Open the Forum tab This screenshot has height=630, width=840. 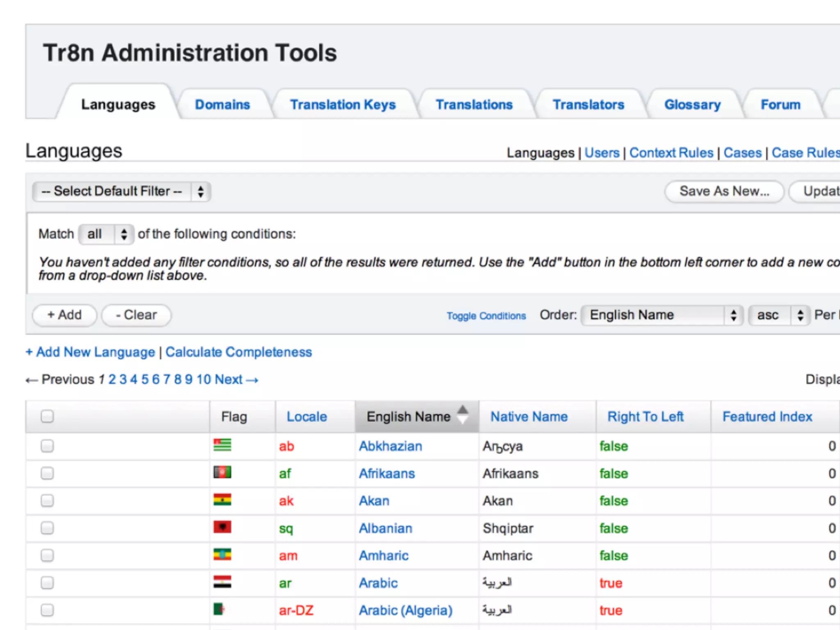click(781, 105)
